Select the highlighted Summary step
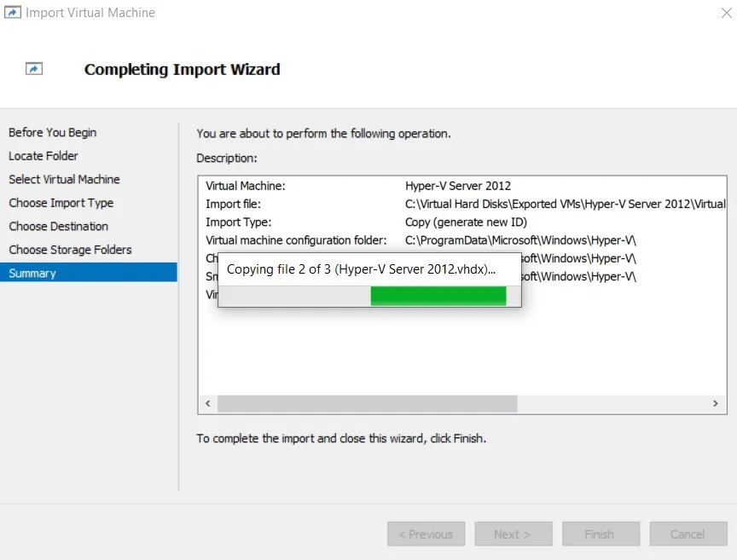Screen dimensions: 737x560 (32, 274)
